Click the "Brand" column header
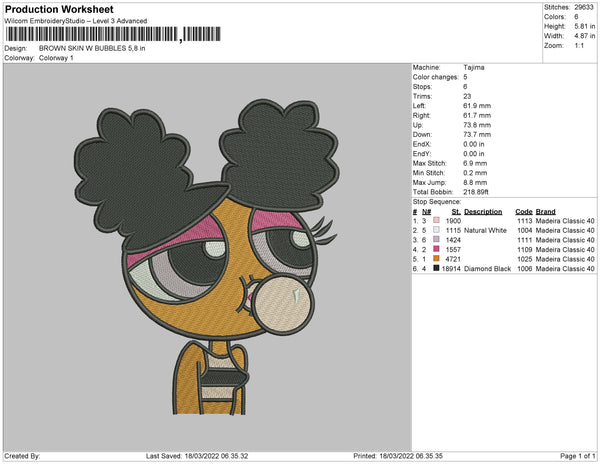The image size is (600, 464). pos(546,212)
